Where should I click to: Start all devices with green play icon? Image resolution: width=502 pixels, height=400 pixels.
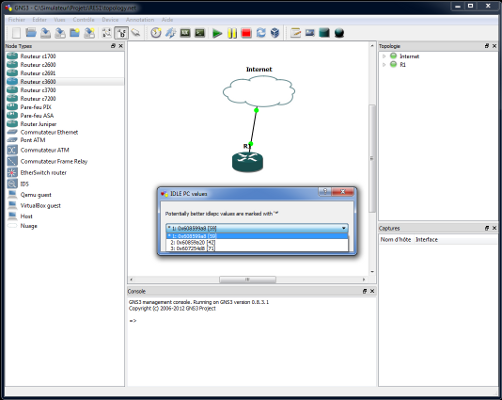[x=217, y=33]
